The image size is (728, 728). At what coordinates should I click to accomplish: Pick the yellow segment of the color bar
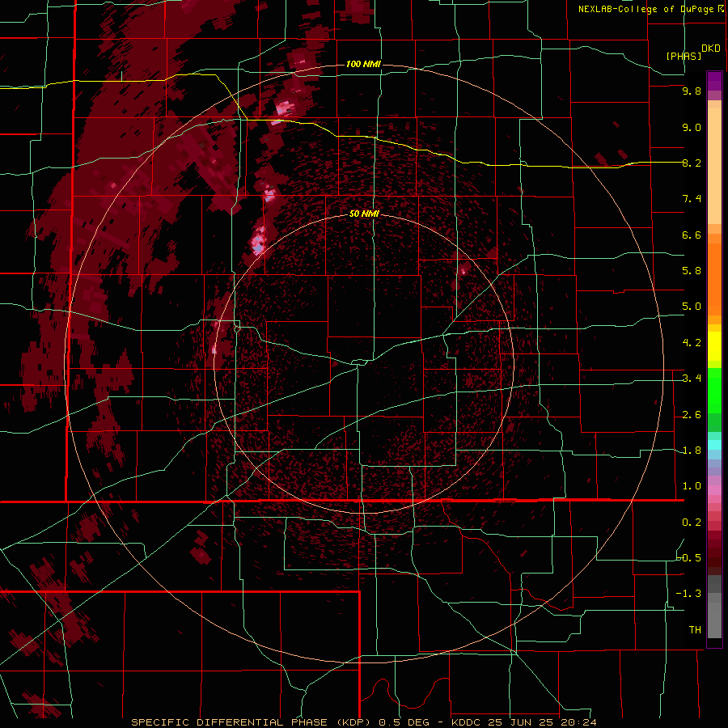click(714, 346)
